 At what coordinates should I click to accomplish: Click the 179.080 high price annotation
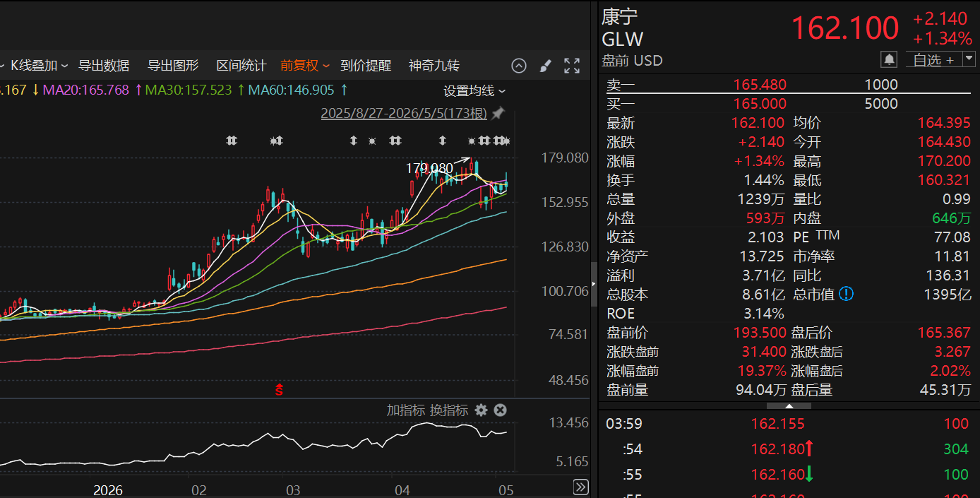(x=429, y=169)
